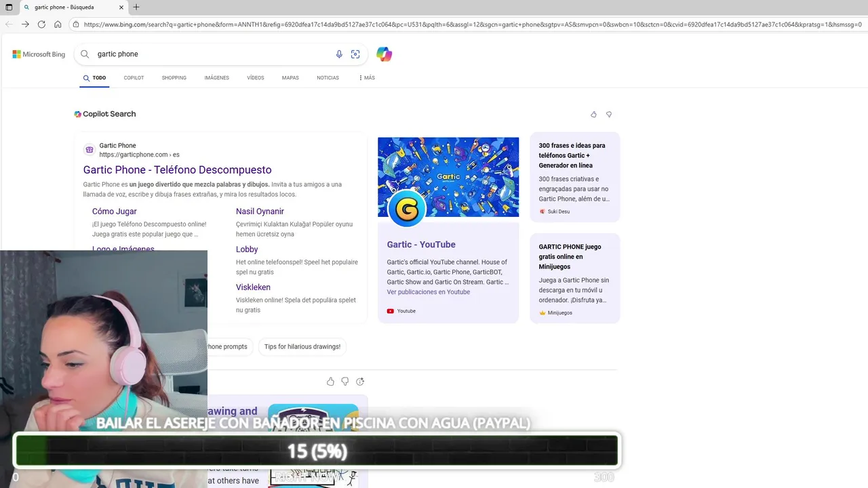
Task: Open the Cómo Jugar sublink
Action: coord(115,211)
